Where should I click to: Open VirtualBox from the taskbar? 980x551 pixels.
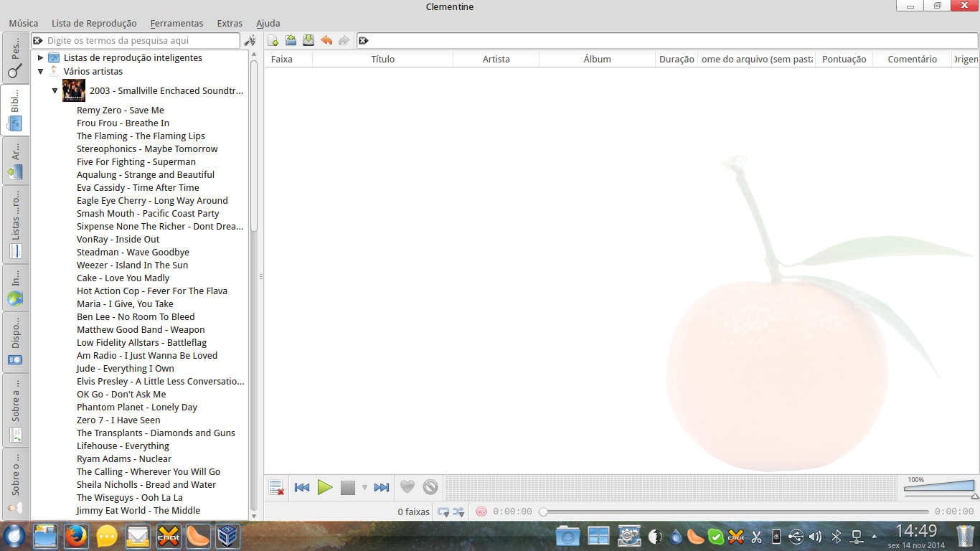pos(229,536)
